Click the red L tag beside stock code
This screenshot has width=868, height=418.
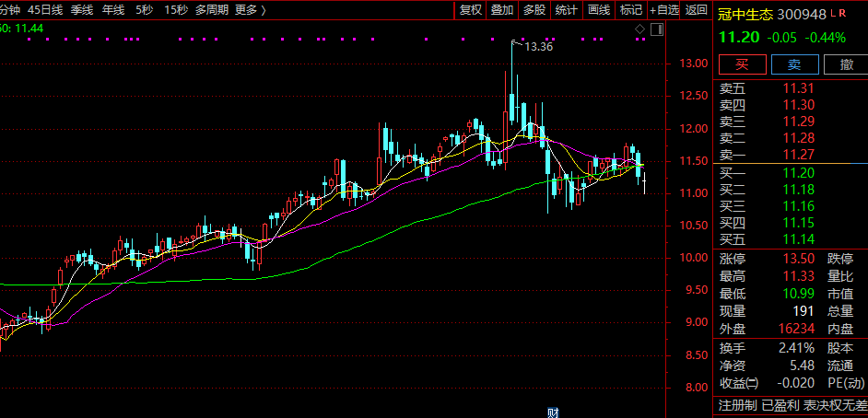click(834, 13)
